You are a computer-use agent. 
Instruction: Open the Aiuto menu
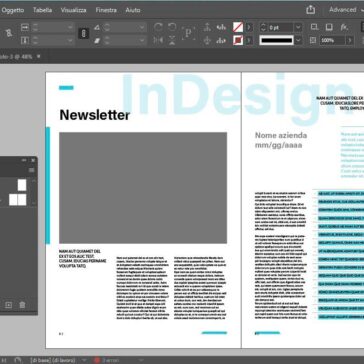click(x=133, y=10)
